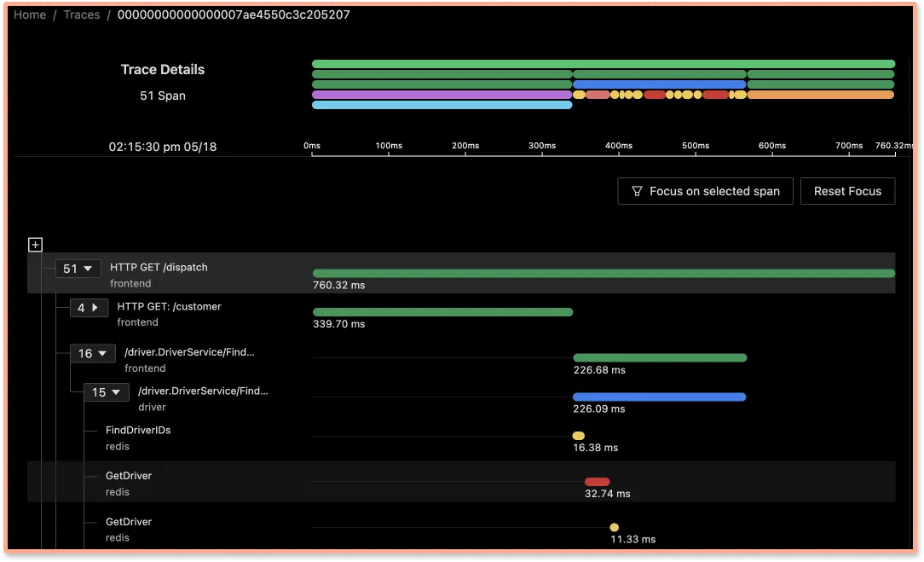Open the Traces breadcrumb link
The height and width of the screenshot is (562, 924).
tap(81, 14)
